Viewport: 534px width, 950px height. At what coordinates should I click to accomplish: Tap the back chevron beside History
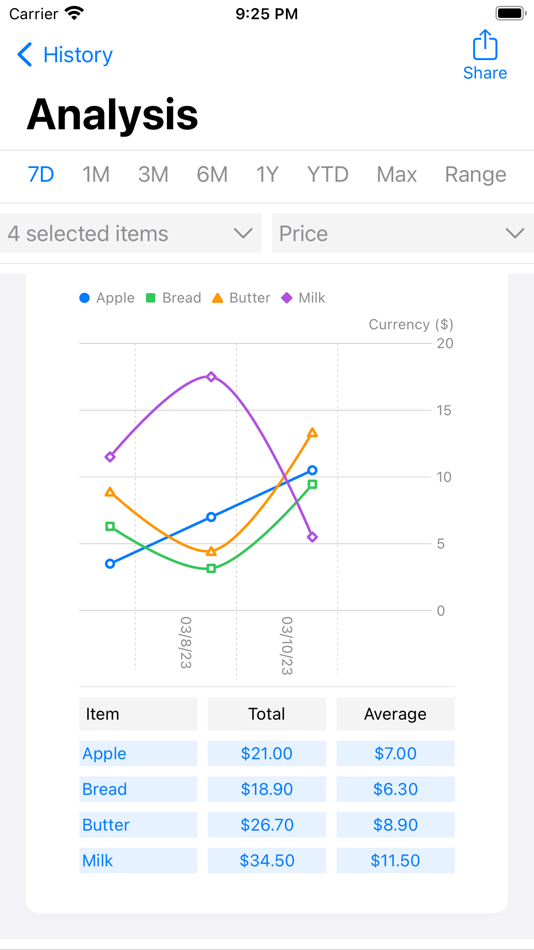(x=25, y=55)
